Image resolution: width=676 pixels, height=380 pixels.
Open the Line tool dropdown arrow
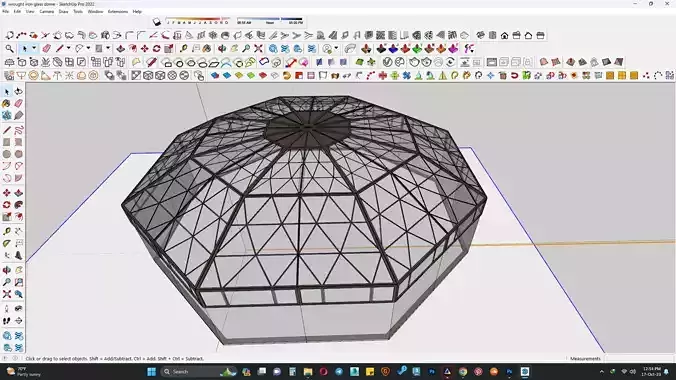[68, 49]
